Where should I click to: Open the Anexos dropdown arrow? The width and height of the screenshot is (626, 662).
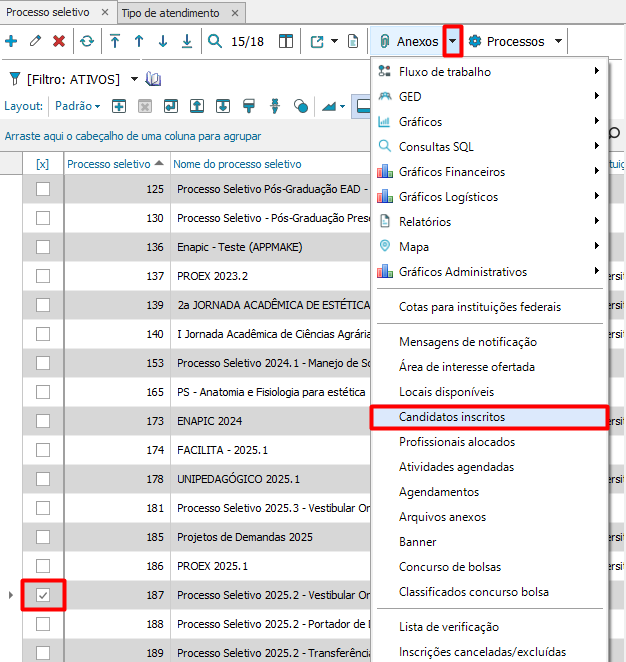(453, 42)
